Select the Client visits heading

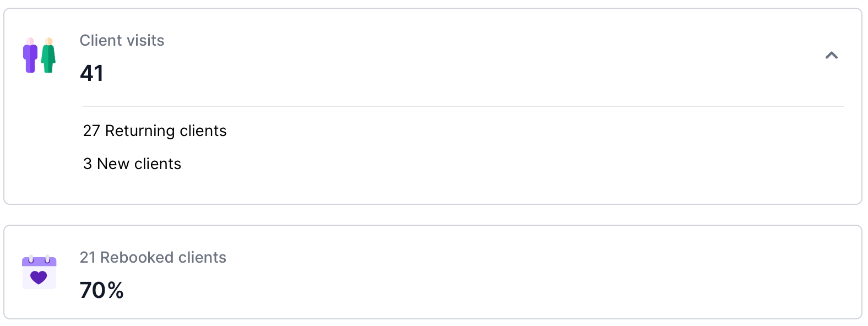[122, 40]
